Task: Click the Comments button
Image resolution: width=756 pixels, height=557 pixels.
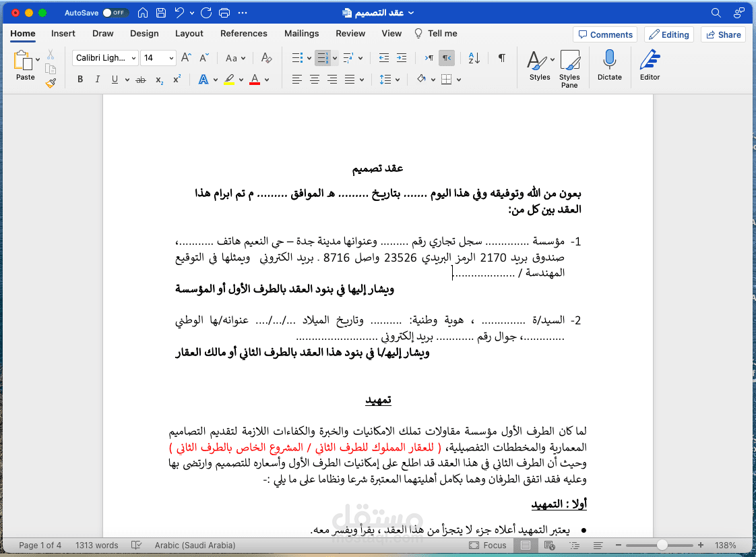Action: point(605,35)
